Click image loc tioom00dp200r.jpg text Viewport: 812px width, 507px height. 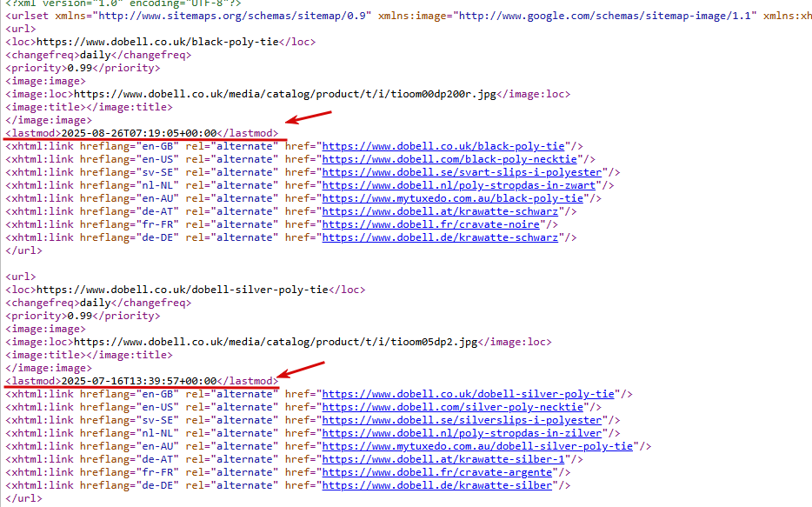tap(285, 94)
